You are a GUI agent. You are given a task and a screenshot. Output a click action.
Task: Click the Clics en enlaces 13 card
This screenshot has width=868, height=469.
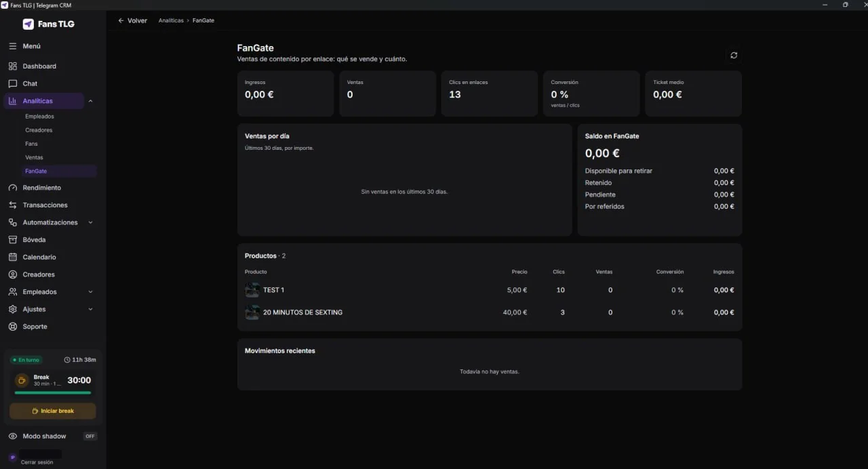[x=490, y=94]
